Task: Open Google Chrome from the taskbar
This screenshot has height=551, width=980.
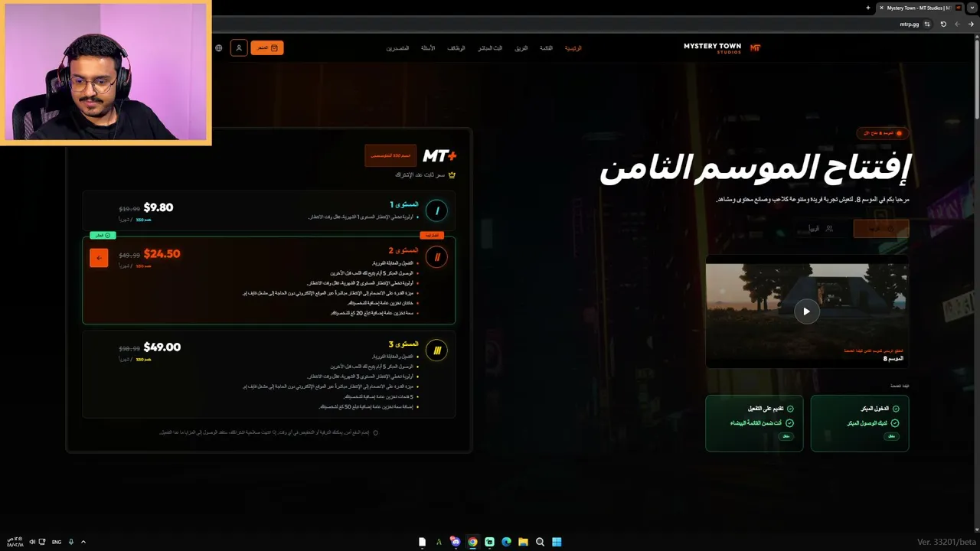Action: point(472,542)
